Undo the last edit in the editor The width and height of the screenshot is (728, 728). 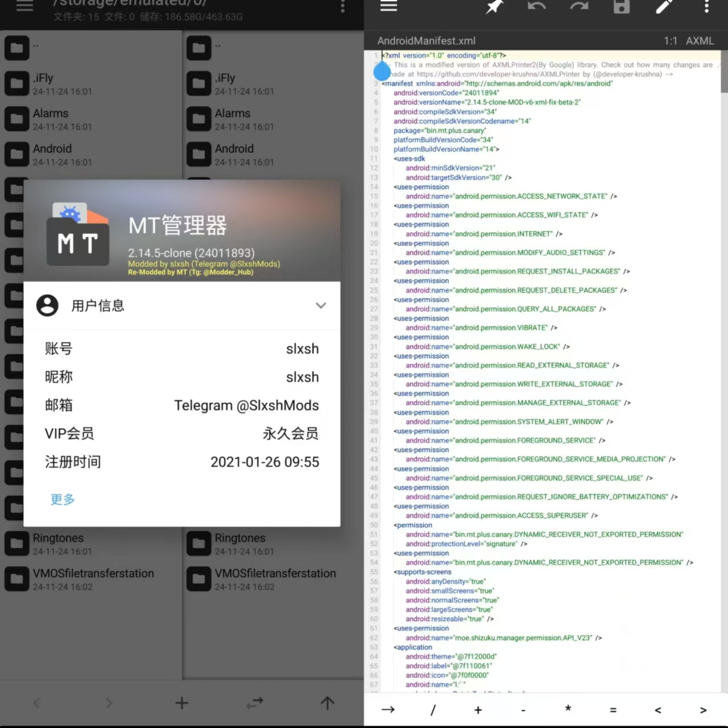pos(536,6)
